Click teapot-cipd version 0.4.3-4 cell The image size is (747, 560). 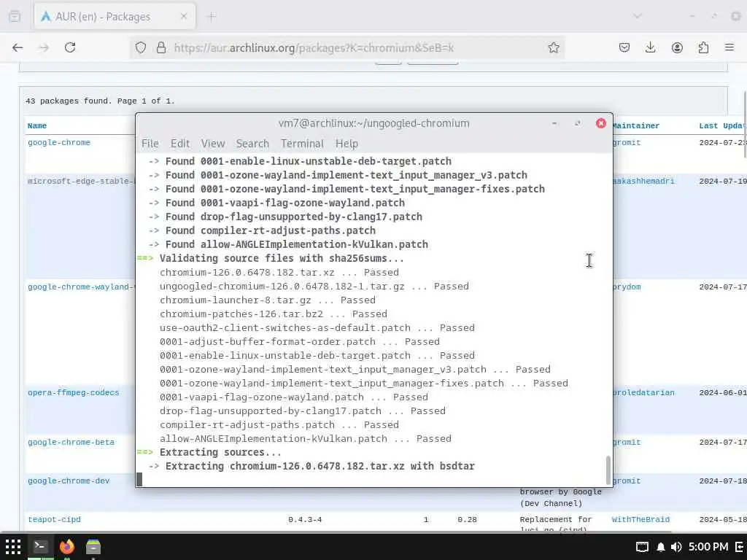[305, 519]
